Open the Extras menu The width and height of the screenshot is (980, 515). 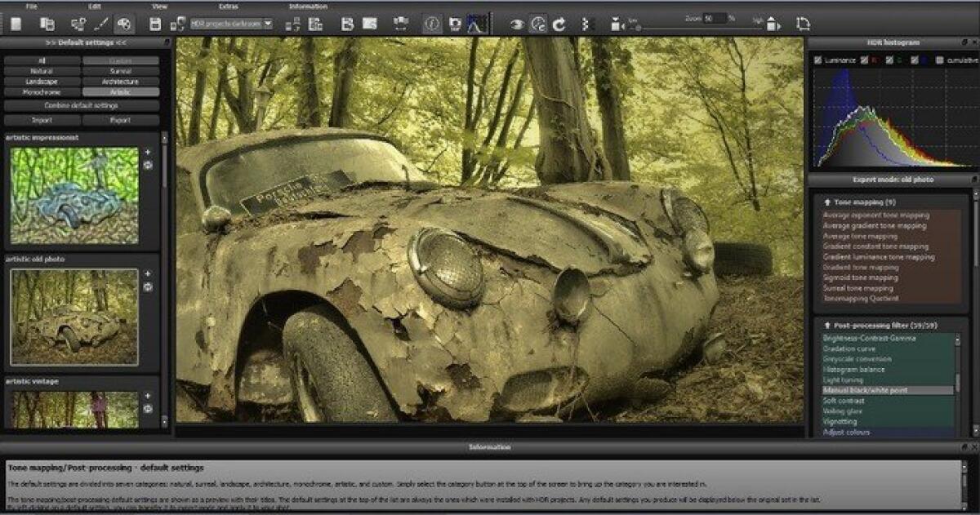coord(228,6)
